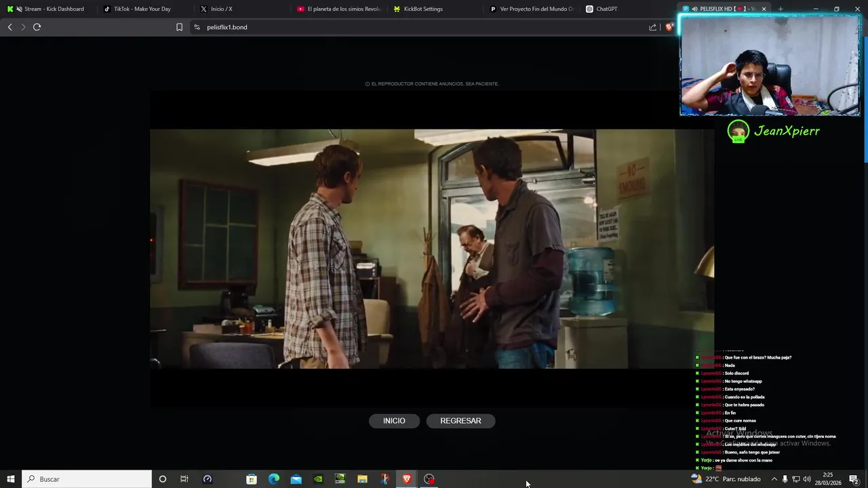Click chat message 'Cuando es la pollada'
Screen dimensions: 868x488
click(x=745, y=397)
